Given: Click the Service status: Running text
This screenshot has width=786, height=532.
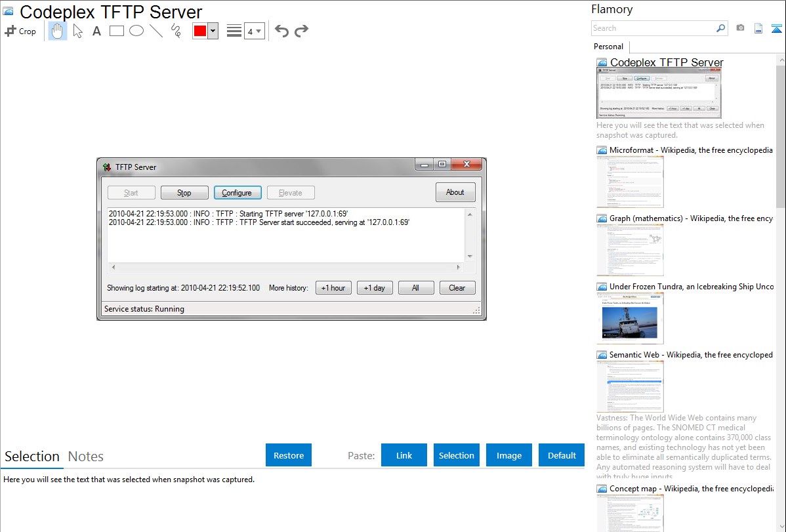Looking at the screenshot, I should coord(144,309).
